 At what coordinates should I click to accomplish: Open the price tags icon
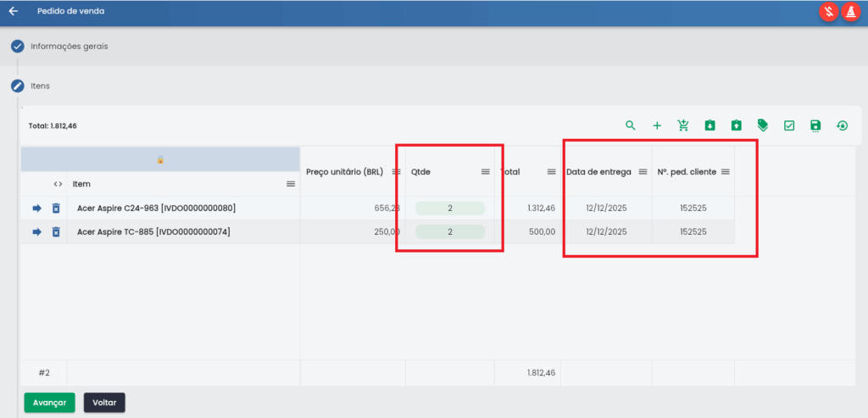point(763,125)
